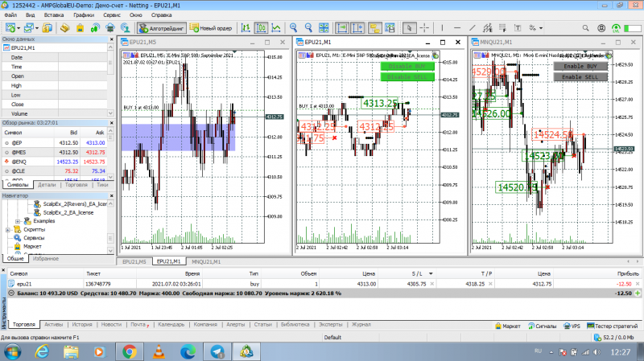Screen dimensions: 644x361
Task: Draw trendline with the diagonal line tool
Action: point(473,28)
